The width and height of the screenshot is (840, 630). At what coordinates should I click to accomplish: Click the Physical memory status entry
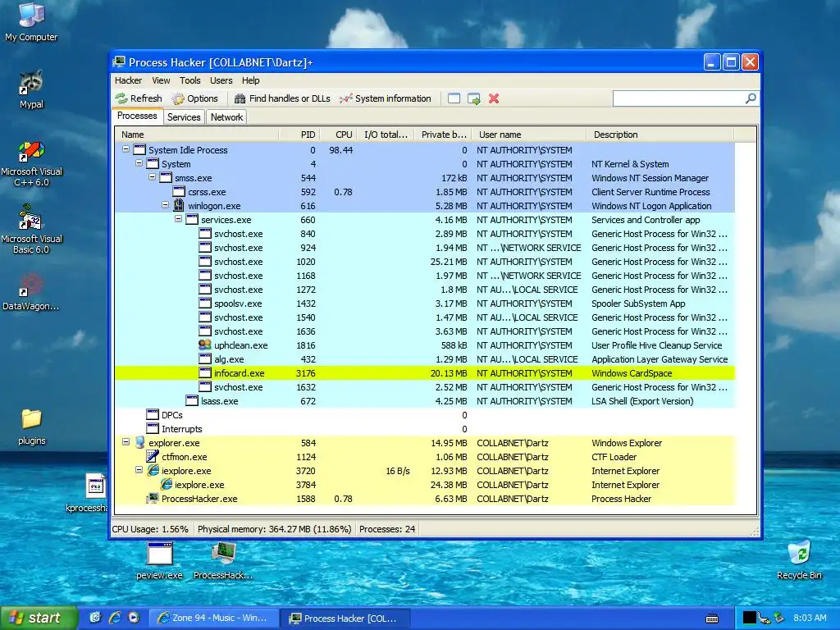274,529
